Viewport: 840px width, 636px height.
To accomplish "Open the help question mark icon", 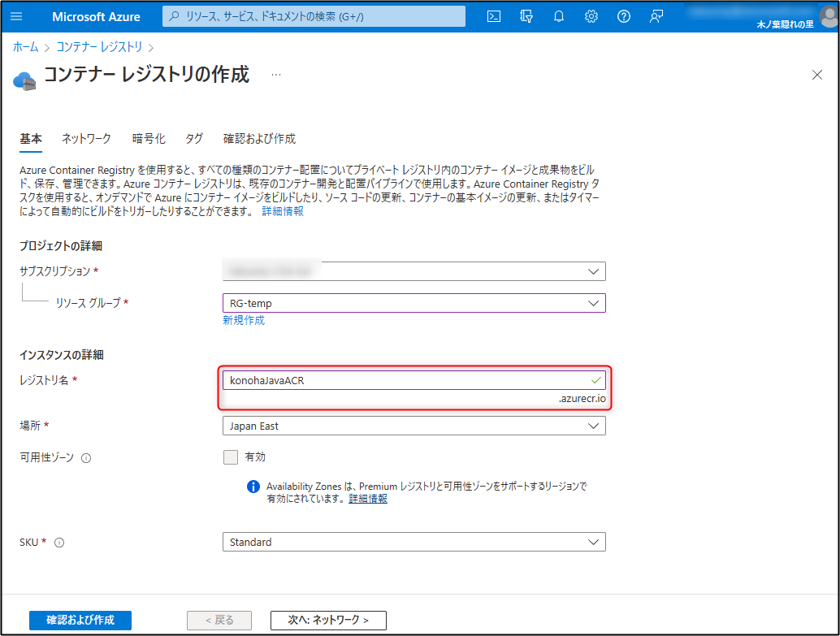I will coord(624,16).
